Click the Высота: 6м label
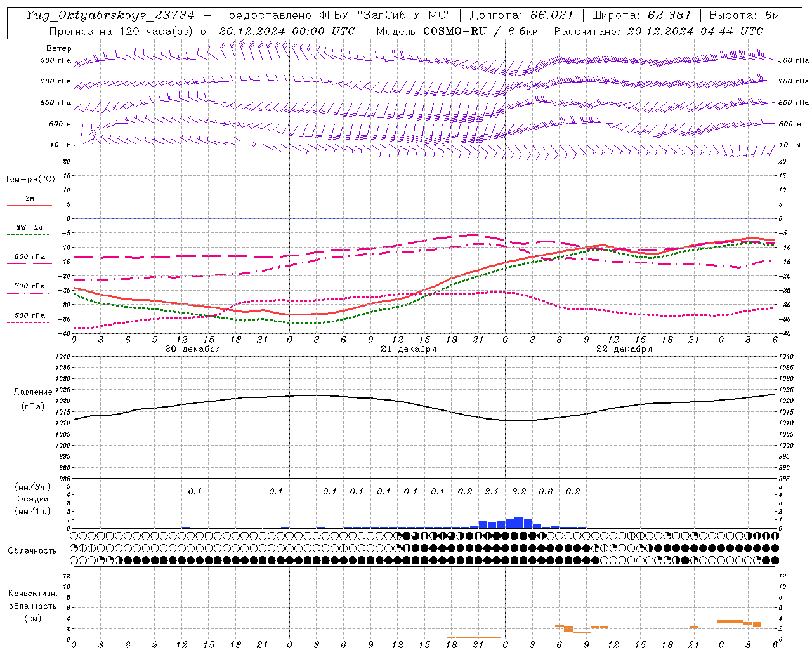This screenshot has height=650, width=812. pyautogui.click(x=744, y=15)
